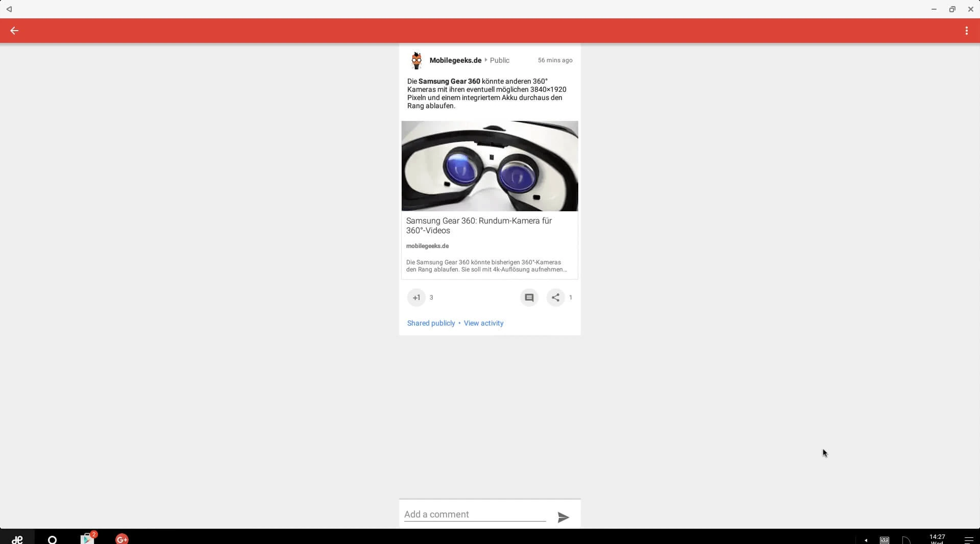The width and height of the screenshot is (980, 544).
Task: Click the keyboard icon in system tray
Action: tap(885, 540)
